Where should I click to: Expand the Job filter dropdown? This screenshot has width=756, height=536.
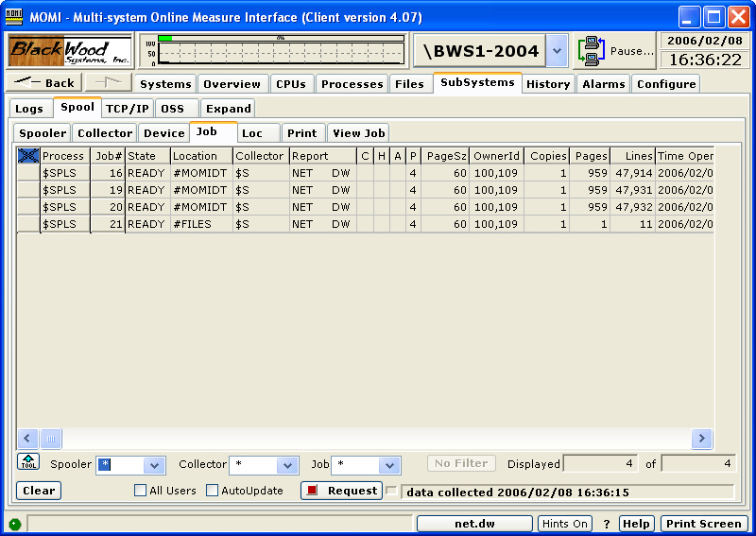(389, 465)
